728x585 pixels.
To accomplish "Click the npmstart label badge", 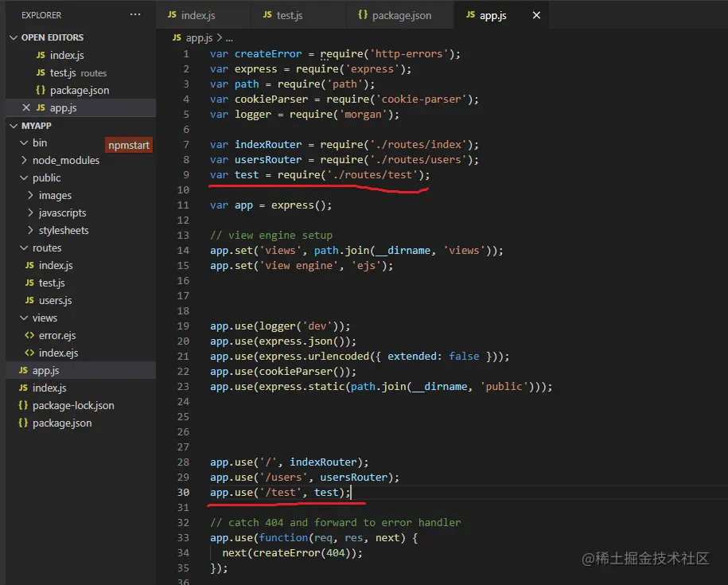I will coord(129,146).
